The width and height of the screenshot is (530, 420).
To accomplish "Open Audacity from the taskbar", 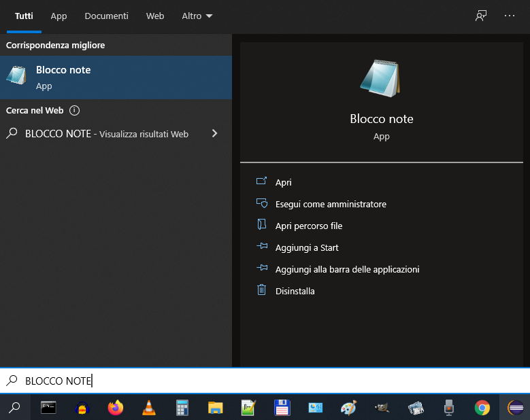I will tap(82, 408).
